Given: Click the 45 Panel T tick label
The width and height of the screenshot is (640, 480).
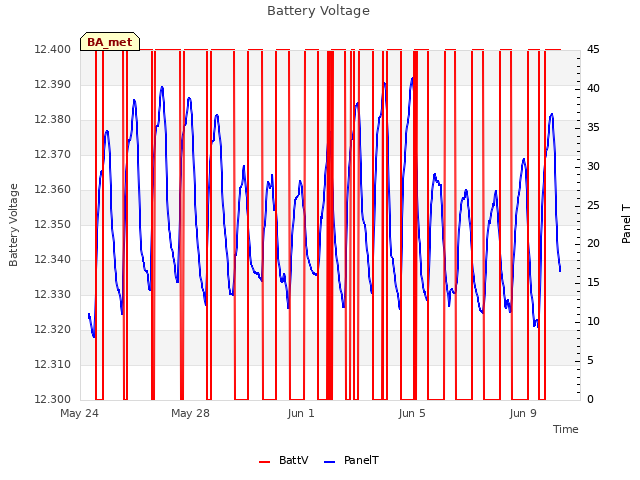Looking at the screenshot, I should coord(593,50).
